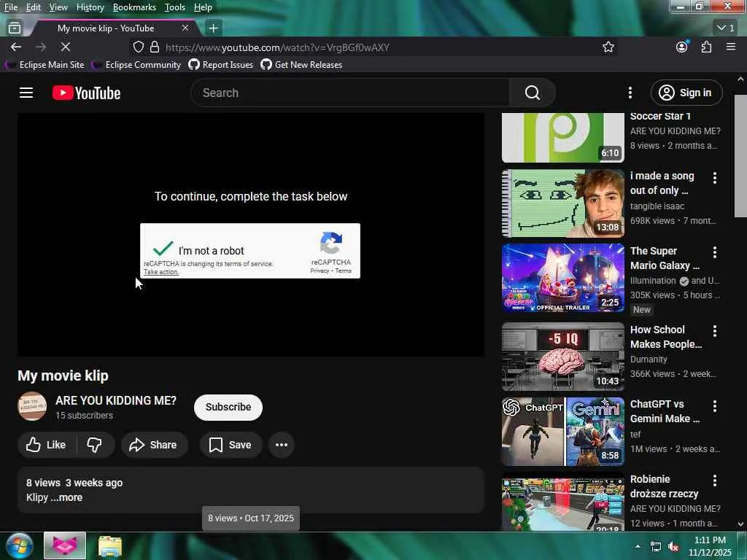747x560 pixels.
Task: Open the Eclipse Community bookmark
Action: pos(136,65)
